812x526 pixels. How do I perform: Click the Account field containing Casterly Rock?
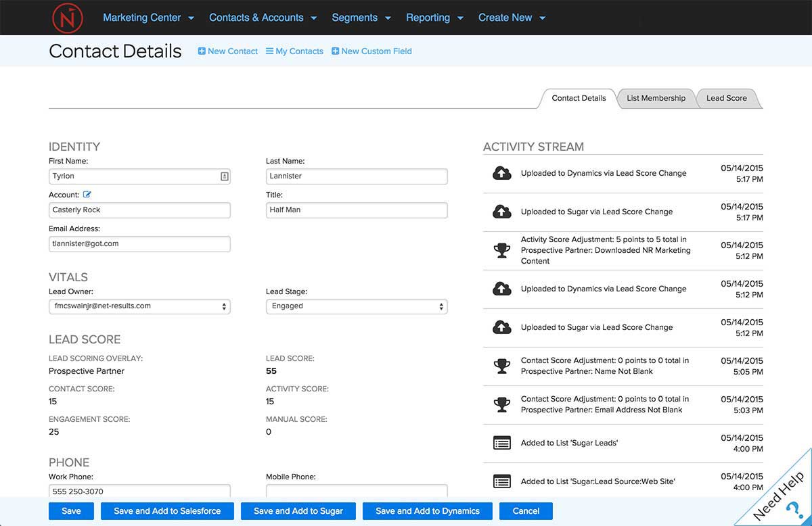(139, 210)
